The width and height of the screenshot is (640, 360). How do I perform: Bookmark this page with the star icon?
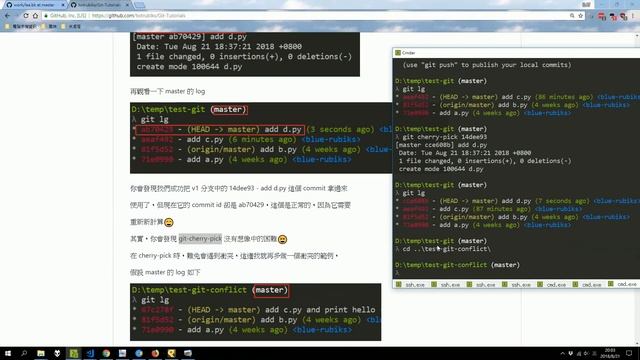pos(580,16)
